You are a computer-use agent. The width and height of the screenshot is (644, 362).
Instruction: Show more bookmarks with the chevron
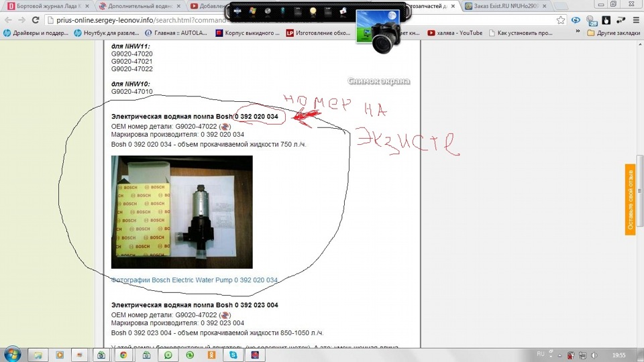pyautogui.click(x=578, y=32)
